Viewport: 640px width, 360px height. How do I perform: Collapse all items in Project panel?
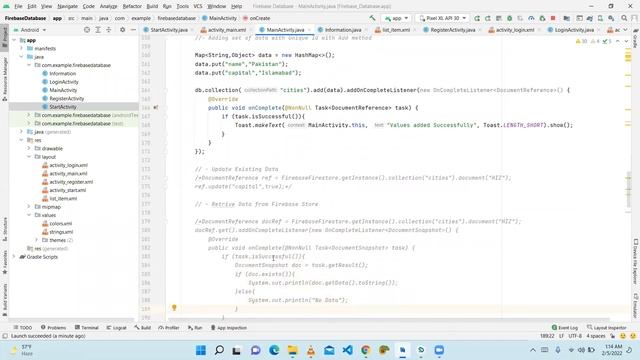coord(109,30)
